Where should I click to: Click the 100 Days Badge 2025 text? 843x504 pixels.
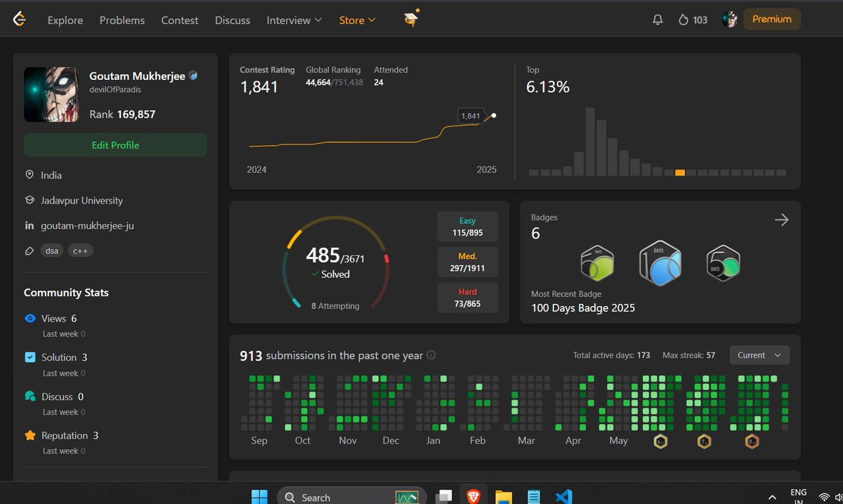tap(583, 307)
